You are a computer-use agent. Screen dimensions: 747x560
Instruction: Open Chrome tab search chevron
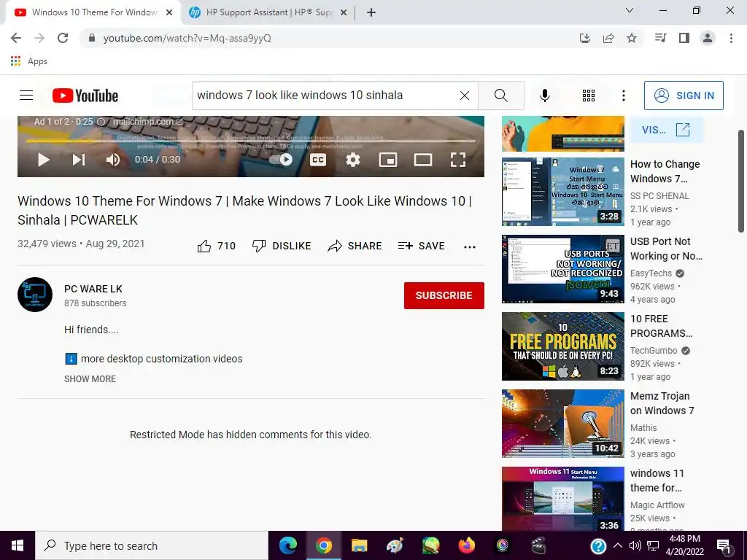[x=629, y=10]
